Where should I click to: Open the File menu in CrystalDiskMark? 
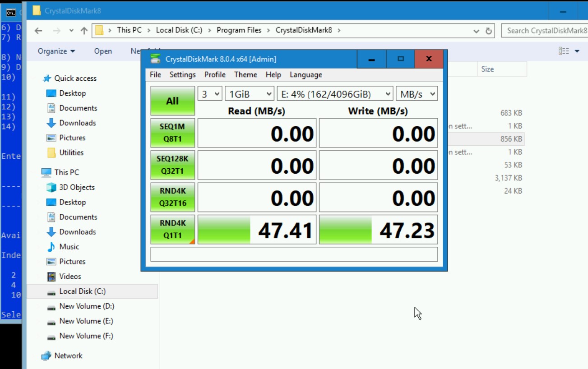[156, 75]
